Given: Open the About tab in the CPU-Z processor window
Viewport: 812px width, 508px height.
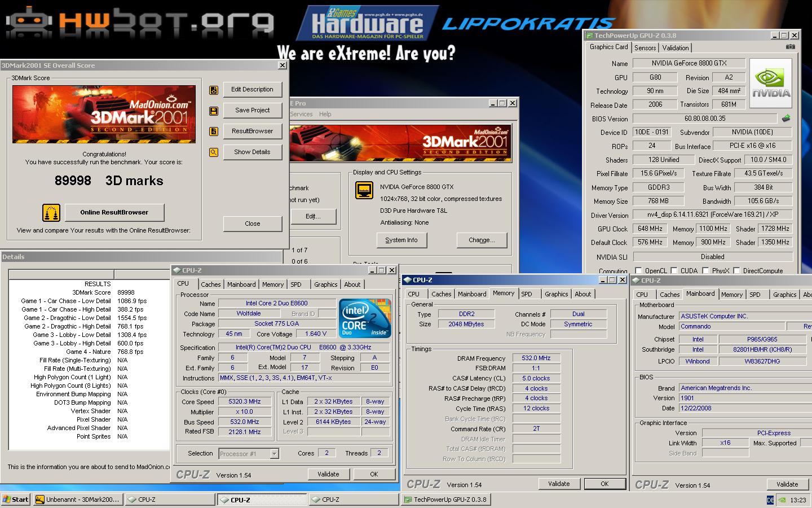Looking at the screenshot, I should click(352, 284).
